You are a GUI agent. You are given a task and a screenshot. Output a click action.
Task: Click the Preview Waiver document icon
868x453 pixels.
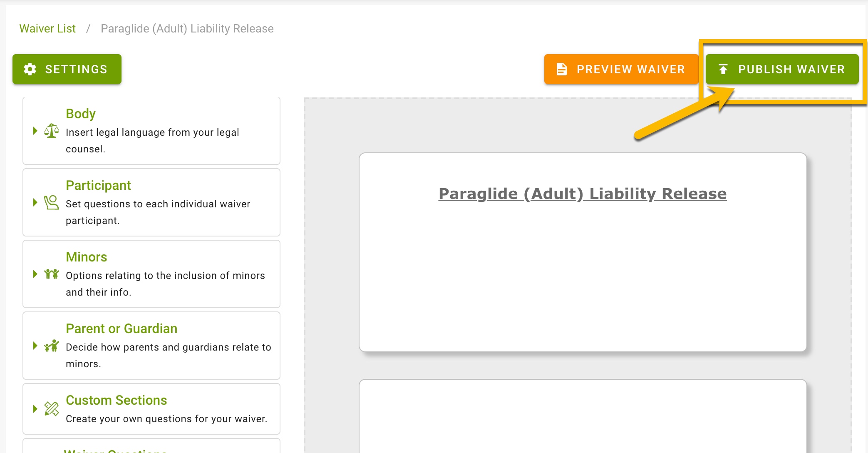pos(561,69)
